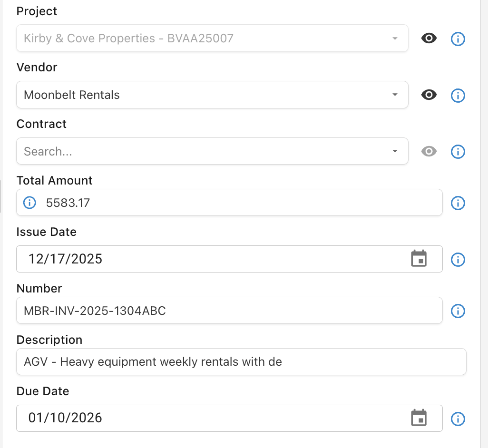Open the Issue Date calendar picker
The height and width of the screenshot is (448, 488).
click(x=419, y=259)
